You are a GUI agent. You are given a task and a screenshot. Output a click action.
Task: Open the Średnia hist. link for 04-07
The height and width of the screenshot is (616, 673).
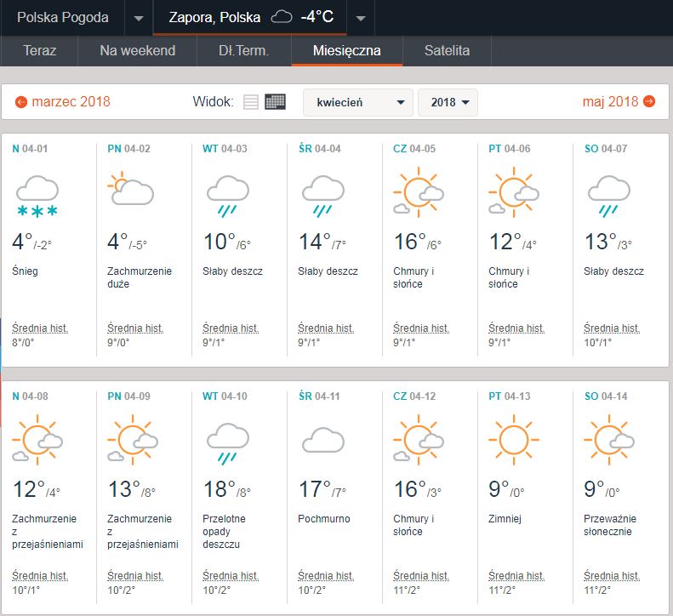coord(612,328)
